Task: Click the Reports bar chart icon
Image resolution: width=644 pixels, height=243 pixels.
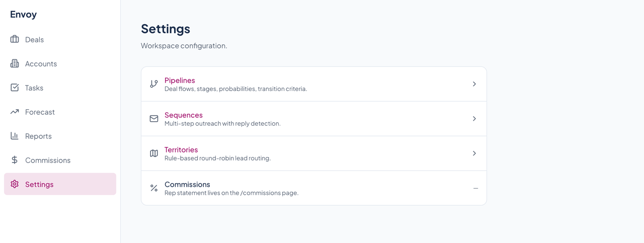Action: [x=15, y=136]
